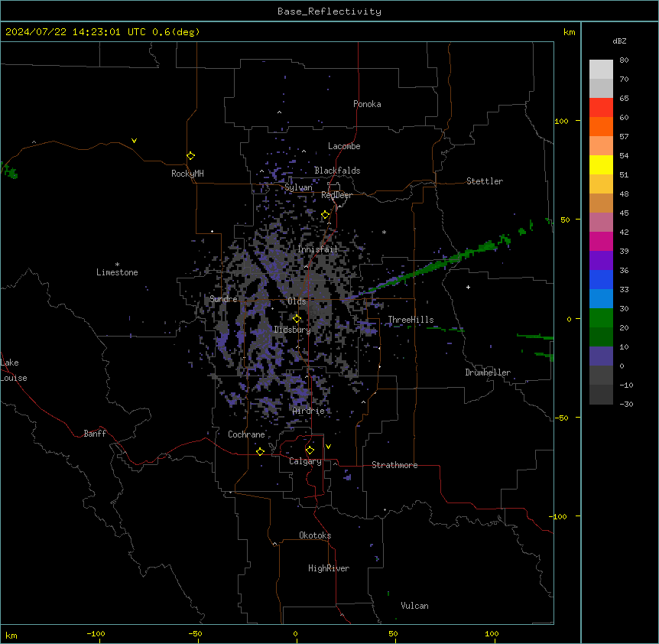659x644 pixels.
Task: Click the 100 tick on the right axis
Action: click(x=561, y=121)
